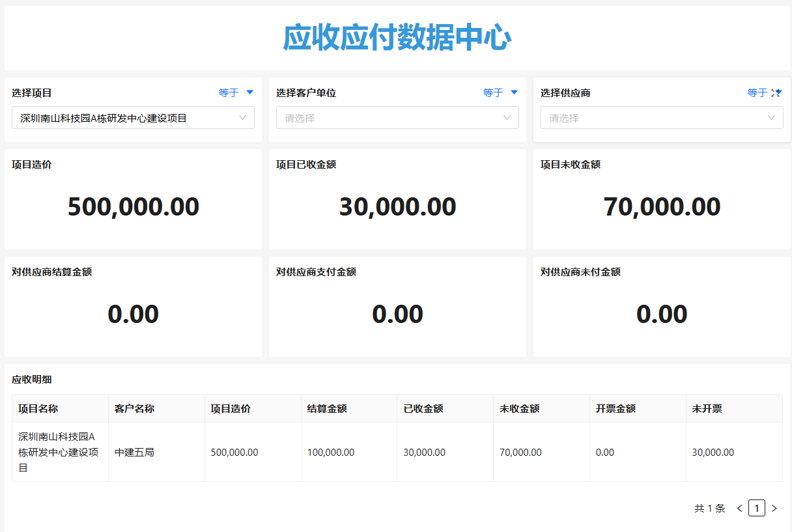This screenshot has height=532, width=792.
Task: Select page 1 in the pagination
Action: tap(757, 509)
